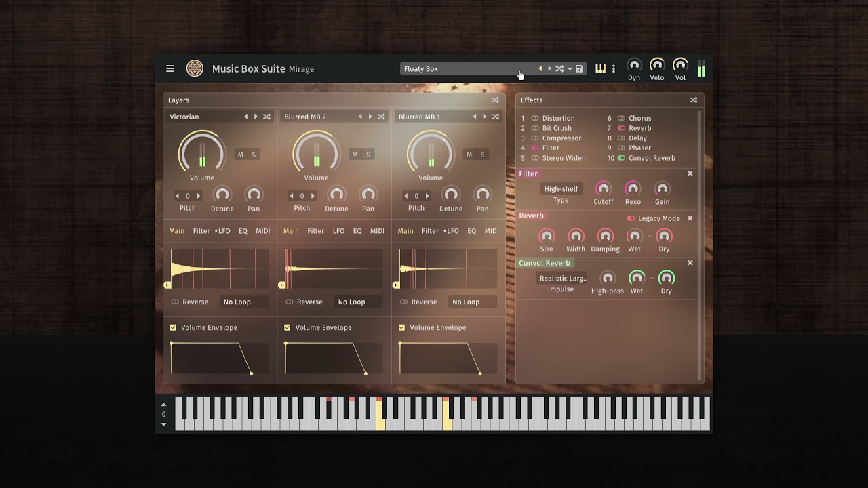
Task: Disable the Legacy Mode toggle
Action: pyautogui.click(x=631, y=218)
